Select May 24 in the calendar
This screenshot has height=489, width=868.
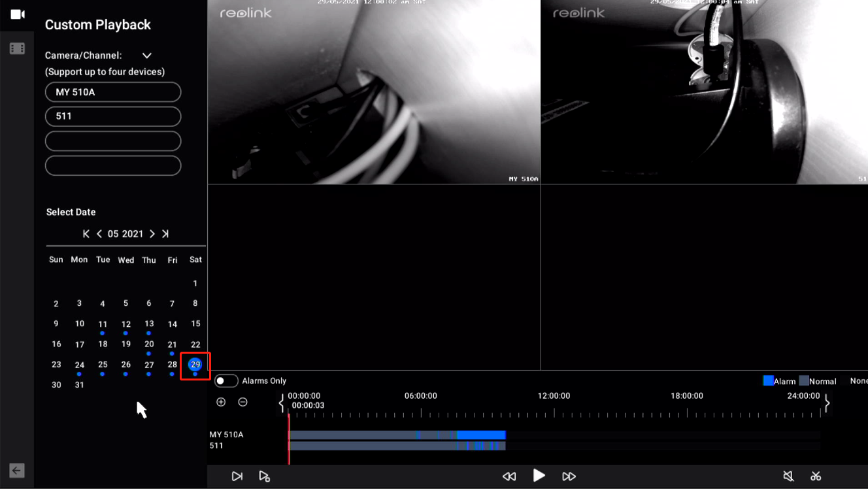click(x=79, y=365)
